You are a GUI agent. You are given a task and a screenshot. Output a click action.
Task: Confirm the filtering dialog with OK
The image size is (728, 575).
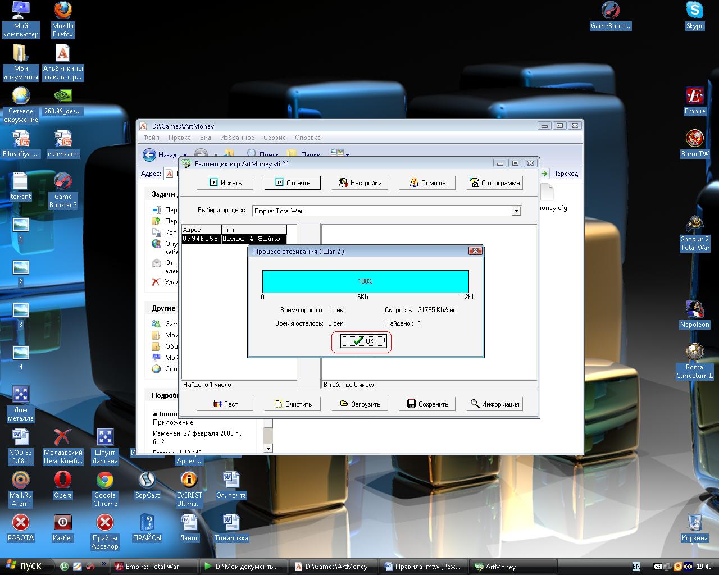point(363,341)
